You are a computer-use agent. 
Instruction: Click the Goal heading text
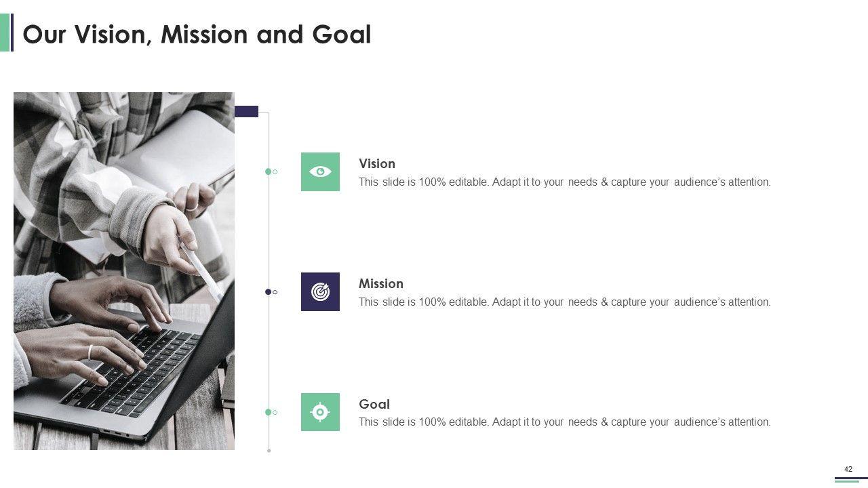[x=374, y=404]
